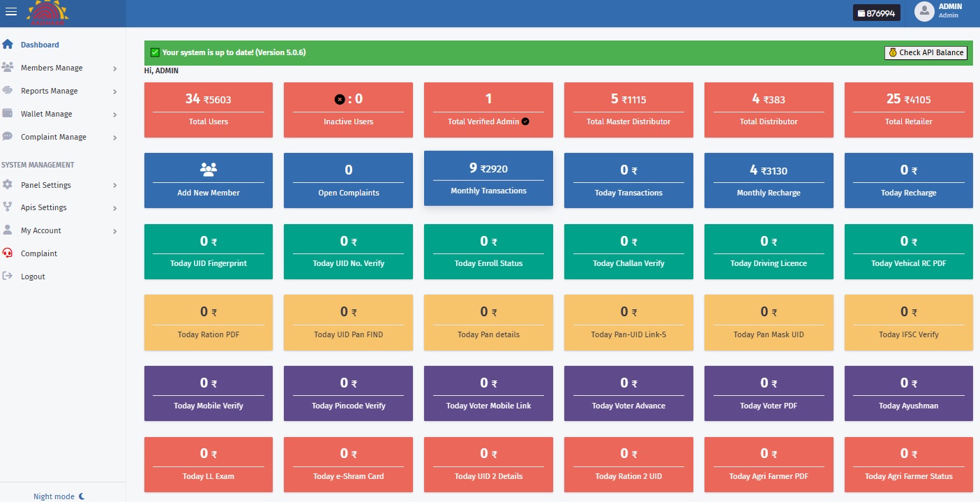This screenshot has width=980, height=502.
Task: Expand the Reports Manage submenu
Action: coord(116,91)
